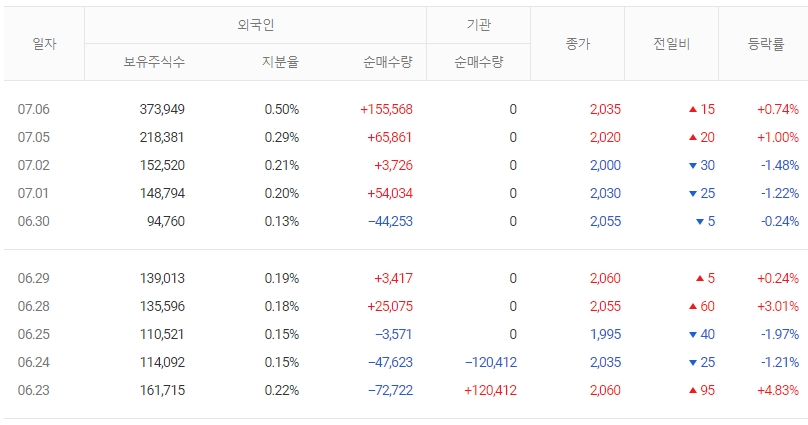Viewport: 808px width, 425px height.
Task: Select the date cell 07.06
Action: click(33, 109)
